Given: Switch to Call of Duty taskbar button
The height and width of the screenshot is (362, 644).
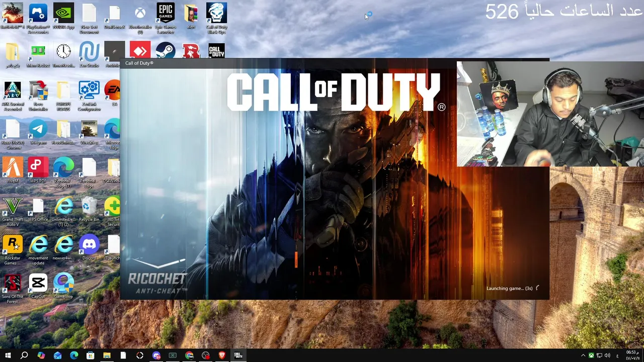Looking at the screenshot, I should pos(238,355).
